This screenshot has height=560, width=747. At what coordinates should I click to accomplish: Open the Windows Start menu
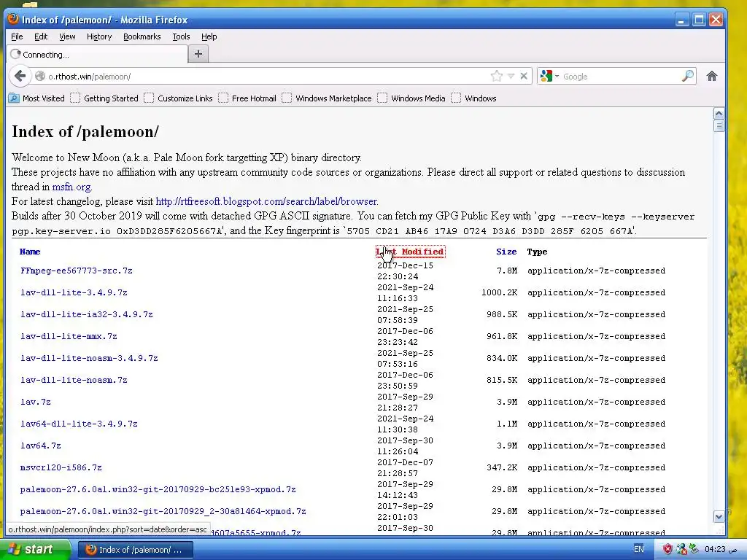[x=35, y=550]
